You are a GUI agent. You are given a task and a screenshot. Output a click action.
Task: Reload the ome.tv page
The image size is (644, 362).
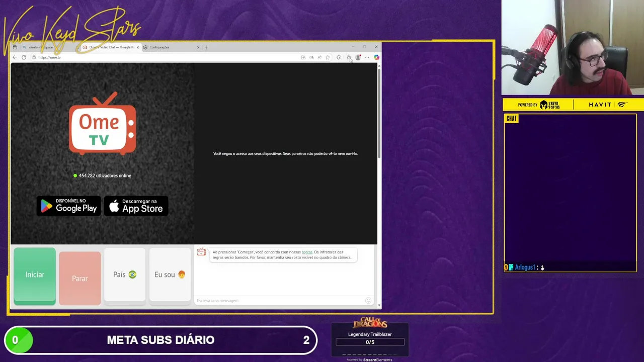coord(24,57)
